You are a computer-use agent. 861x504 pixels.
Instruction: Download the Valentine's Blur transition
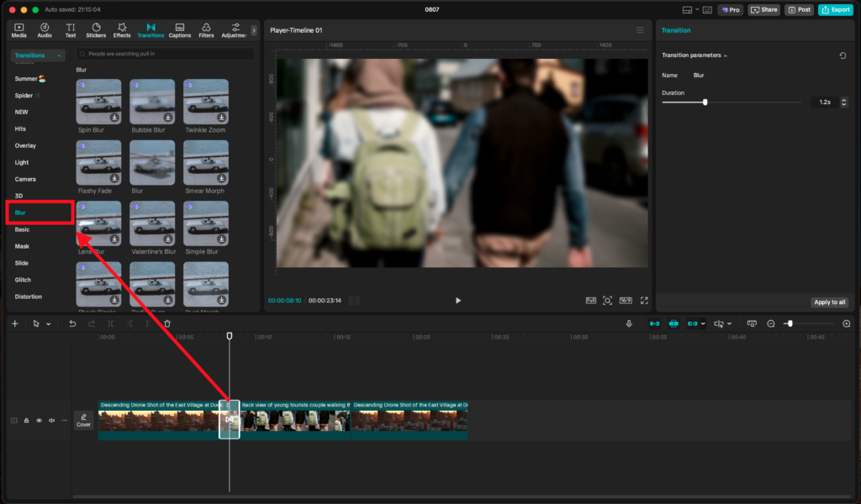click(x=168, y=239)
